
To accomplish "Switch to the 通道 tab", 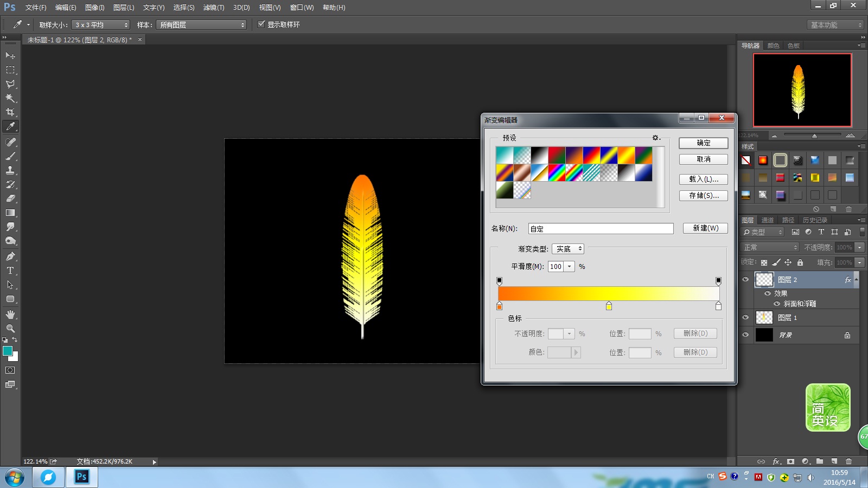I will click(767, 220).
